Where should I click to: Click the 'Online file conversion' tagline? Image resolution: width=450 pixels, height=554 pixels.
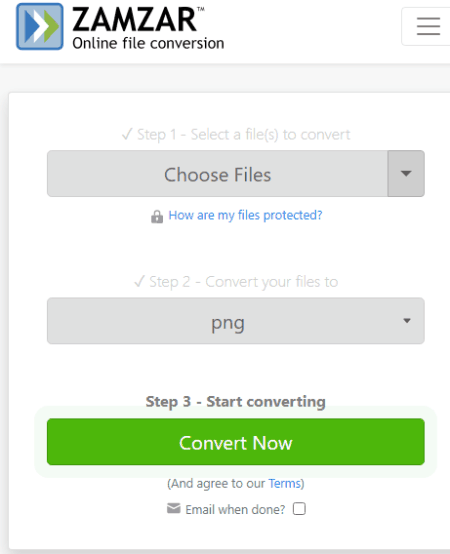coord(148,43)
